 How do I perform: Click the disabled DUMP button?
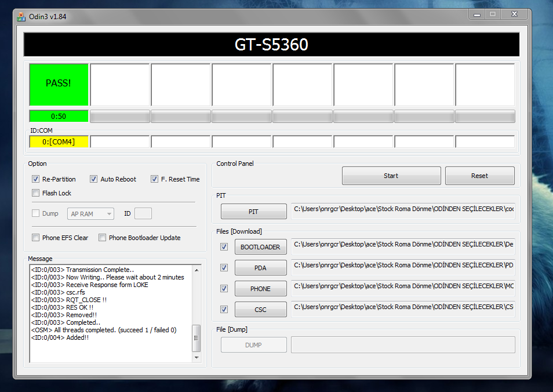click(253, 344)
